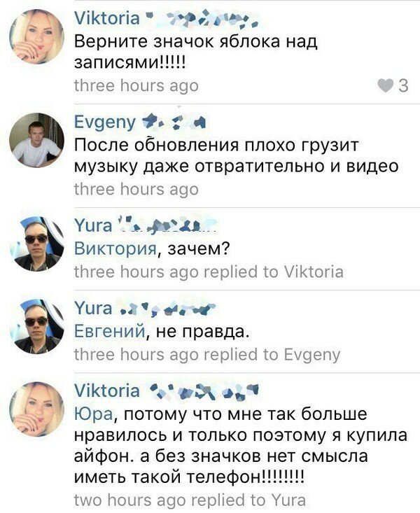Tap like count '3' on first comment
The image size is (420, 513).
coord(403,85)
